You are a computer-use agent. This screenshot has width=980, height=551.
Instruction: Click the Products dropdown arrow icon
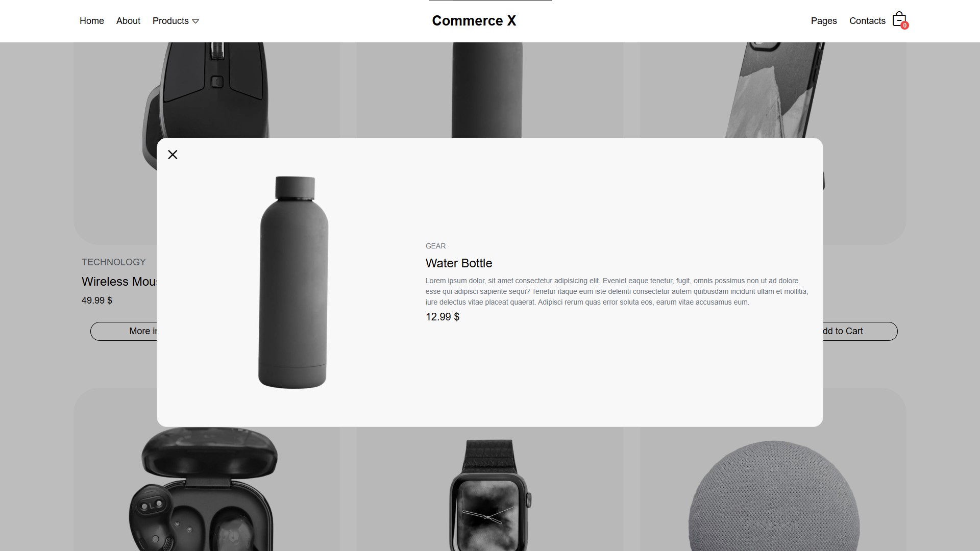pos(195,21)
